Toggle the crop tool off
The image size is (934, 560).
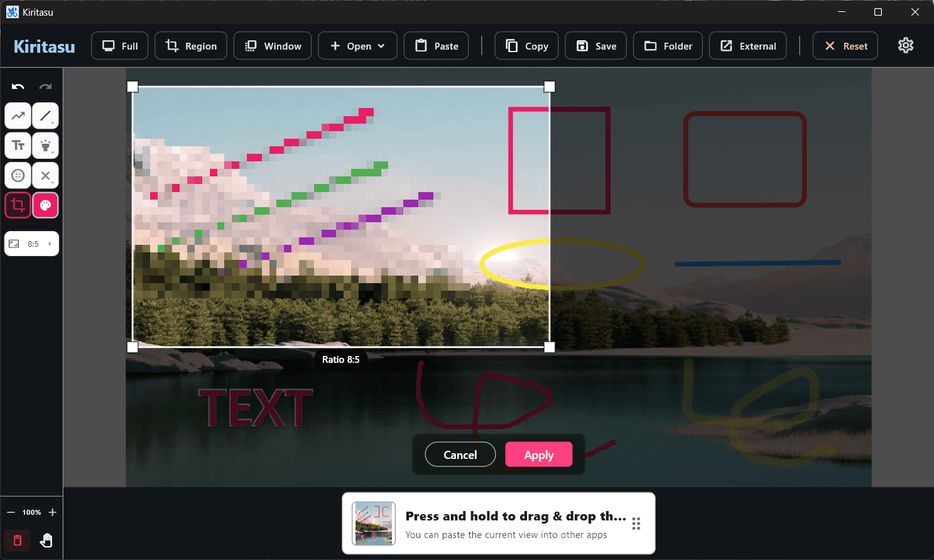click(x=18, y=205)
